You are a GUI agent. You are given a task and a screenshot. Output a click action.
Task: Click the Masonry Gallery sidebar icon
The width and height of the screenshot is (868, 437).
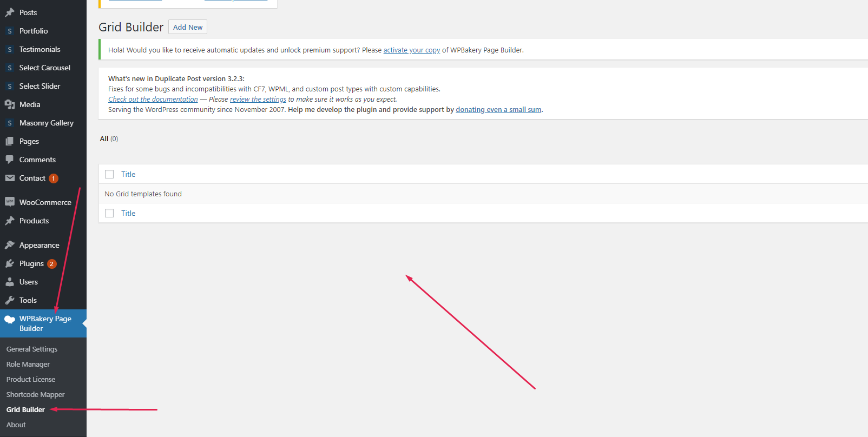(x=10, y=123)
